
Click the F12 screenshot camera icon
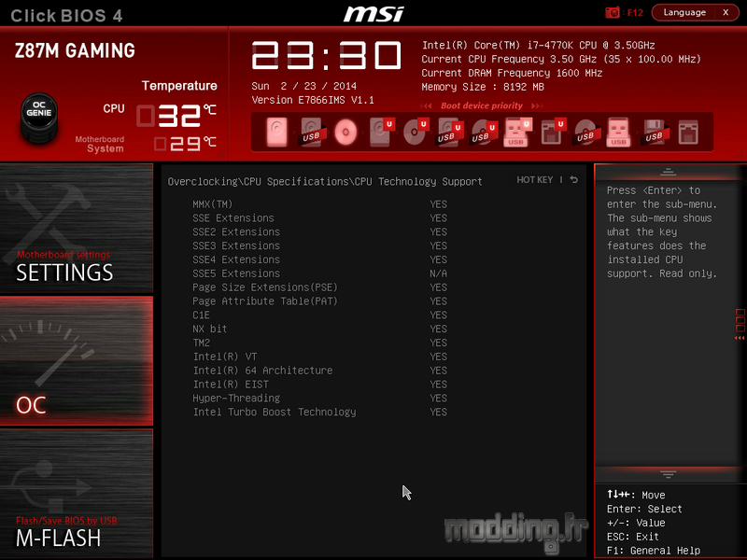613,12
